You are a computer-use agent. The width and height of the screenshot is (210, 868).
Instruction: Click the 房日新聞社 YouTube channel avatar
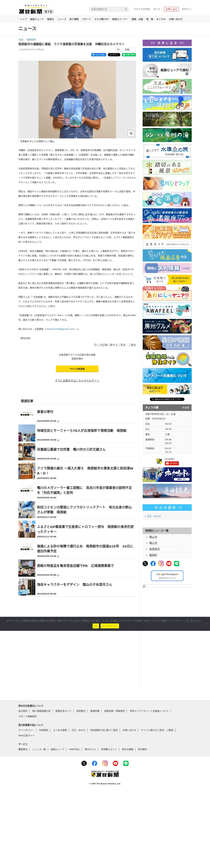click(x=159, y=461)
